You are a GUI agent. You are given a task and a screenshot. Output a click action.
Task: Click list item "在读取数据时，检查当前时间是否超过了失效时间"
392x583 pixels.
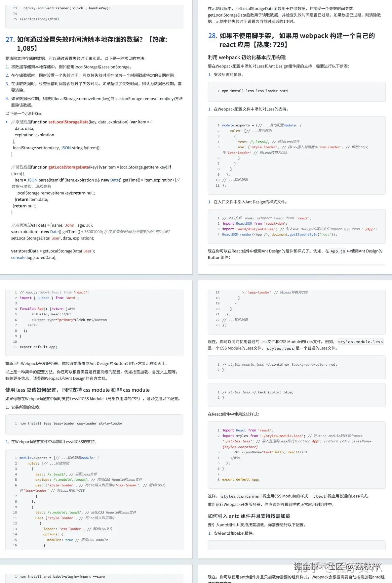tap(97, 87)
